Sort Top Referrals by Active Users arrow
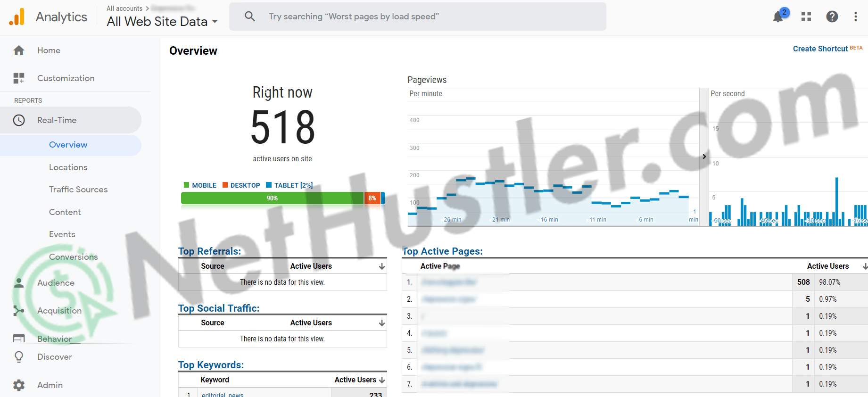This screenshot has height=397, width=868. (x=382, y=266)
